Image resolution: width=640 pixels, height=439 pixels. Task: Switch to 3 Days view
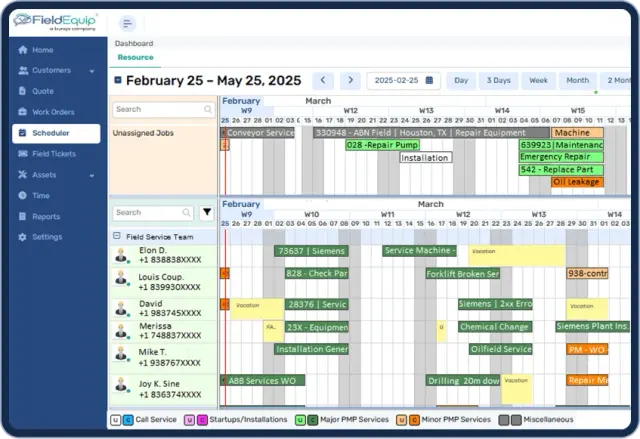(x=498, y=80)
